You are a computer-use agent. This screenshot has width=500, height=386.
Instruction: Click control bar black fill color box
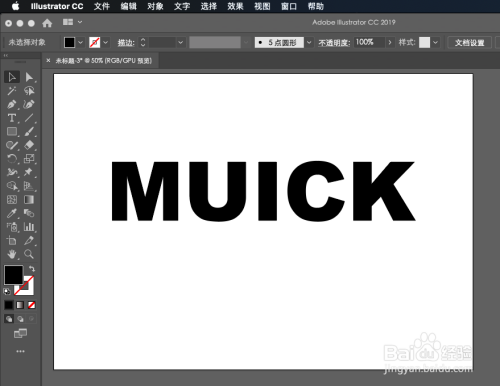(x=69, y=42)
